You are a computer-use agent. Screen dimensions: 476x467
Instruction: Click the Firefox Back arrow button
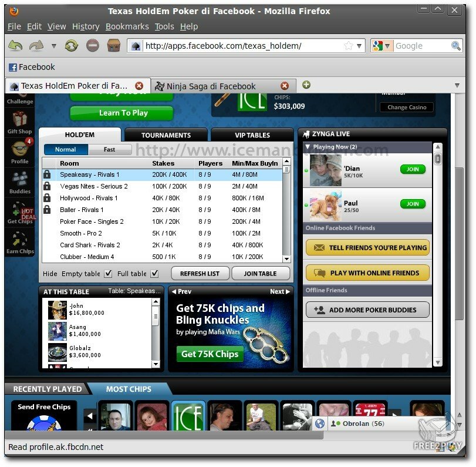pyautogui.click(x=15, y=46)
